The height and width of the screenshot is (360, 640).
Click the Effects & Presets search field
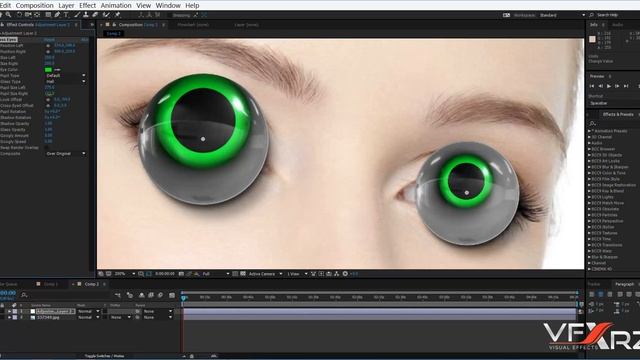click(x=614, y=123)
